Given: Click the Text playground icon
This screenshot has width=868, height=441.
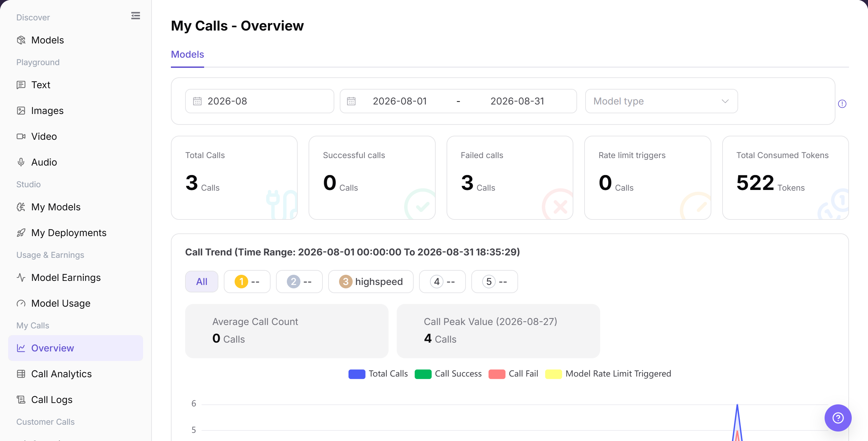Looking at the screenshot, I should pyautogui.click(x=21, y=85).
